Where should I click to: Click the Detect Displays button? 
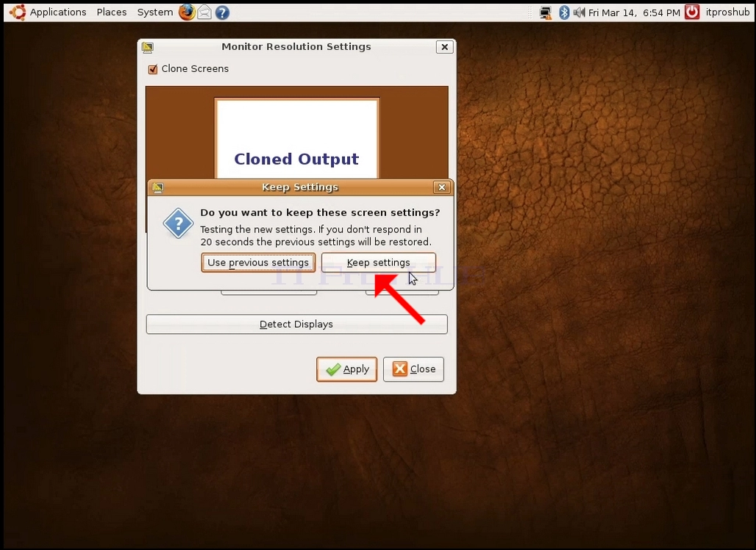point(296,324)
